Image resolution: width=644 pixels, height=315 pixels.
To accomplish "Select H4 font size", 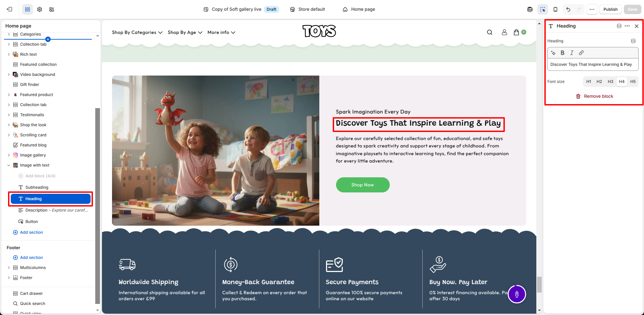I will click(x=622, y=82).
